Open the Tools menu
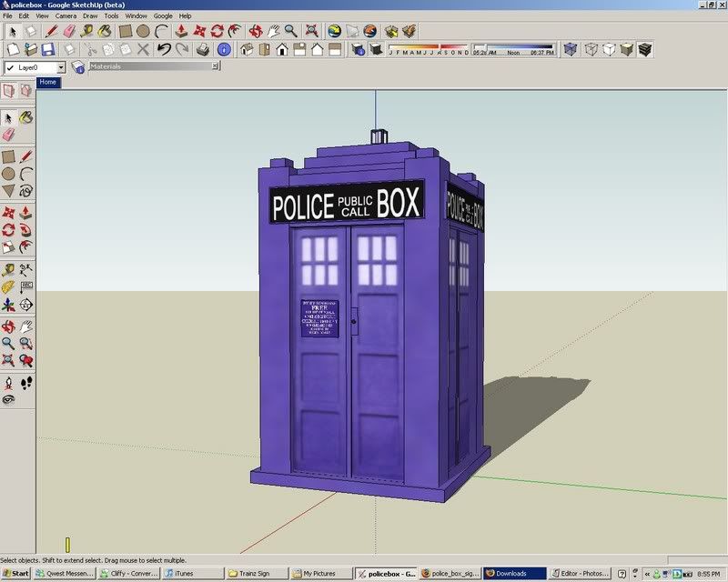The height and width of the screenshot is (582, 728). pyautogui.click(x=111, y=15)
